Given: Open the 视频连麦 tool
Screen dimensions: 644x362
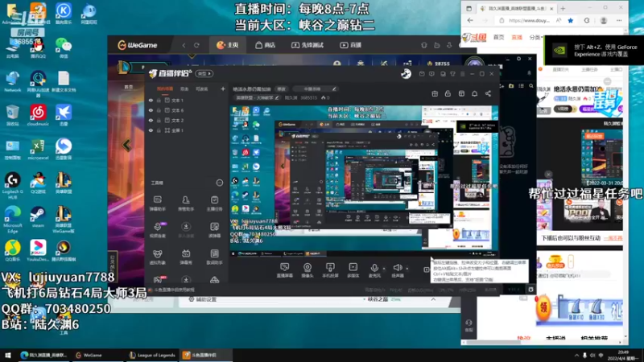Looking at the screenshot, I should click(157, 230).
